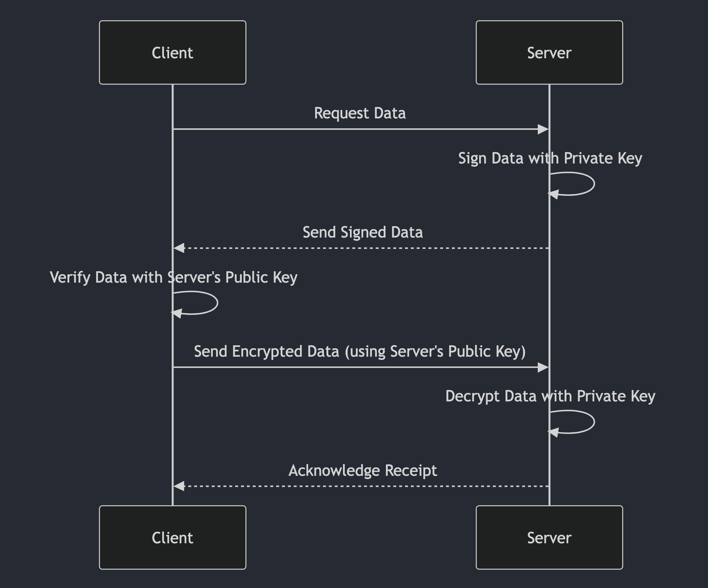This screenshot has height=588, width=708.
Task: Click the arrowhead of the Send Encrypted Data arrow
Action: tap(543, 367)
